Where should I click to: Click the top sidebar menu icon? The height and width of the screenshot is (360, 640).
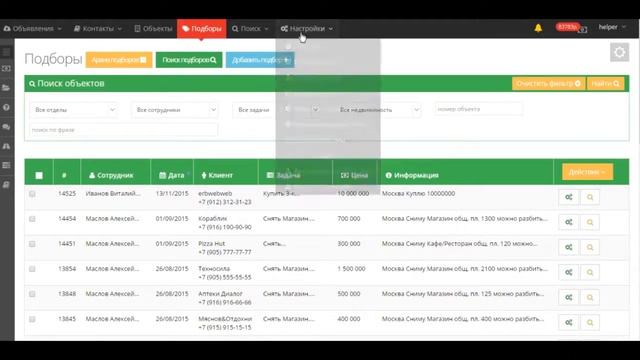tap(6, 52)
